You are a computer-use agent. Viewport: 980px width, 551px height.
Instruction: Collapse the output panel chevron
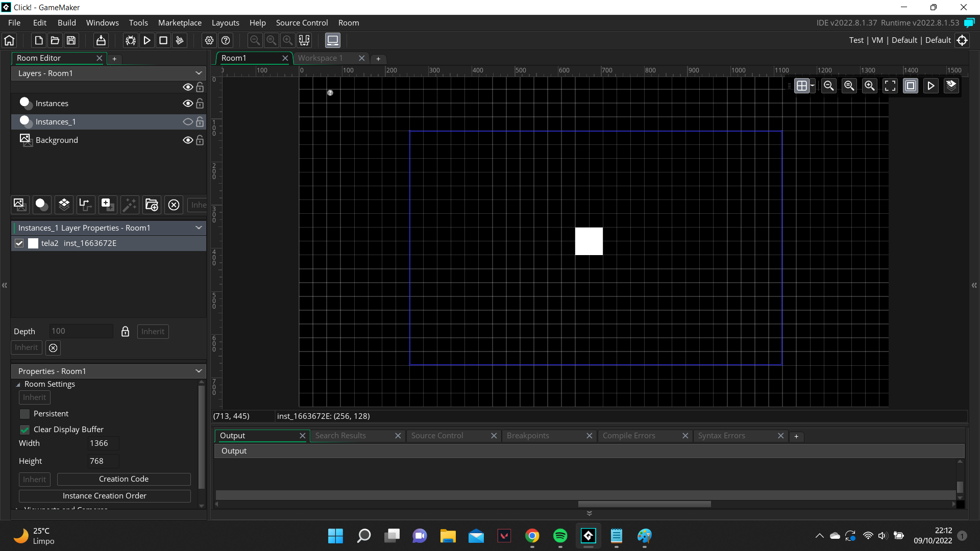[x=589, y=513]
